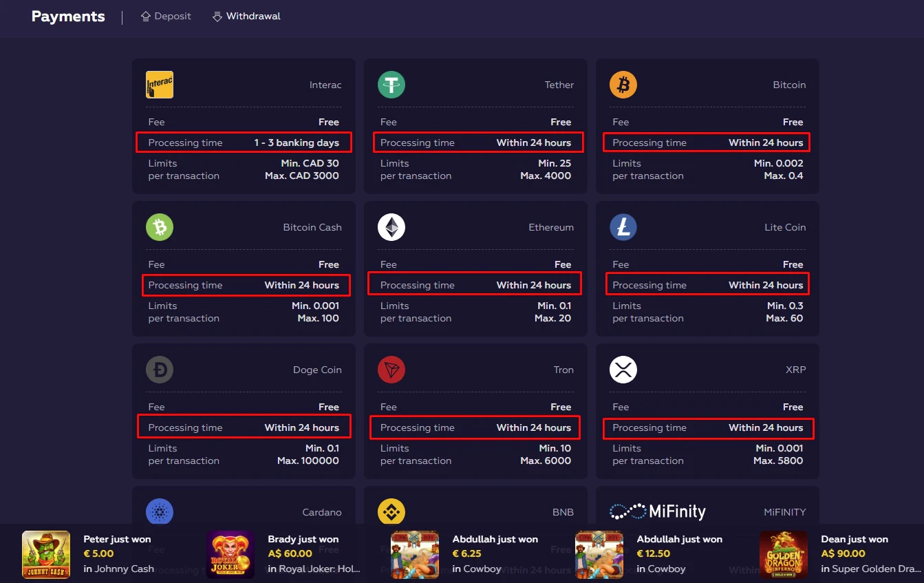Click the 'in Super Golden Dra...' game link
This screenshot has height=583, width=924.
(870, 569)
